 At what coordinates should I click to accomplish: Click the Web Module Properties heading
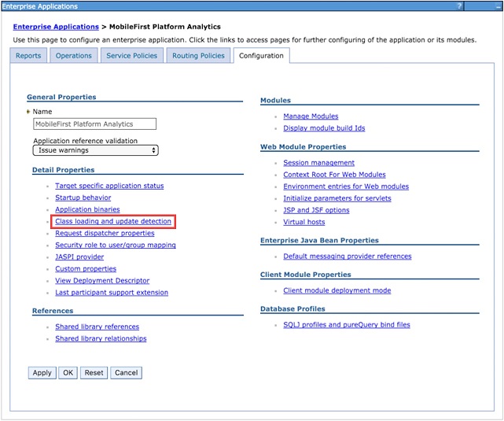point(303,147)
